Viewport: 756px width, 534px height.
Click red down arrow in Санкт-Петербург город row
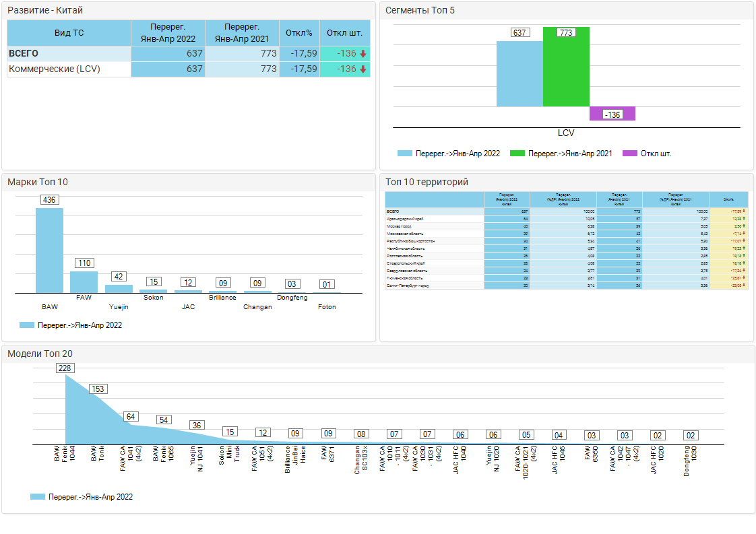pos(745,286)
